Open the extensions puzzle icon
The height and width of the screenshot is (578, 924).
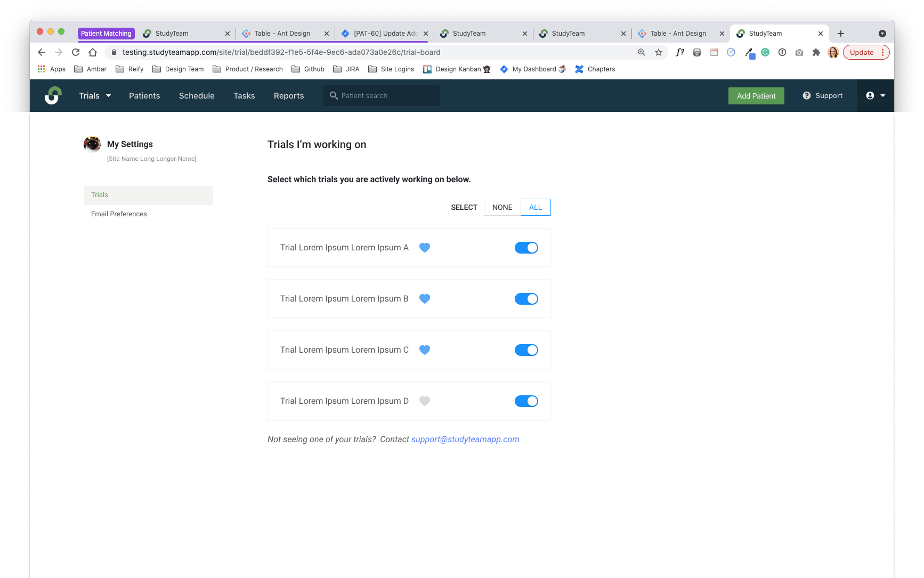point(816,52)
